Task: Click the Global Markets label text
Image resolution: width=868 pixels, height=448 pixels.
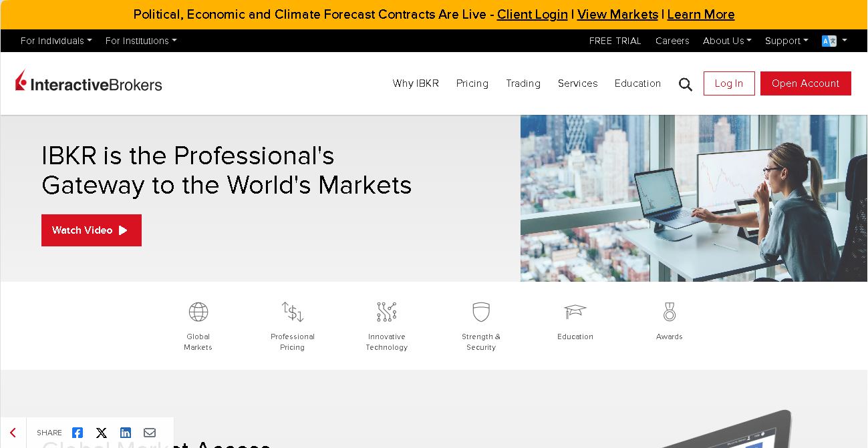Action: [198, 342]
